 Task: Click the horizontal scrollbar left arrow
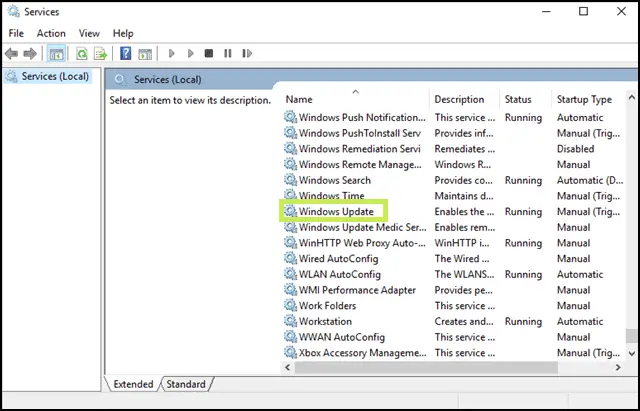288,367
